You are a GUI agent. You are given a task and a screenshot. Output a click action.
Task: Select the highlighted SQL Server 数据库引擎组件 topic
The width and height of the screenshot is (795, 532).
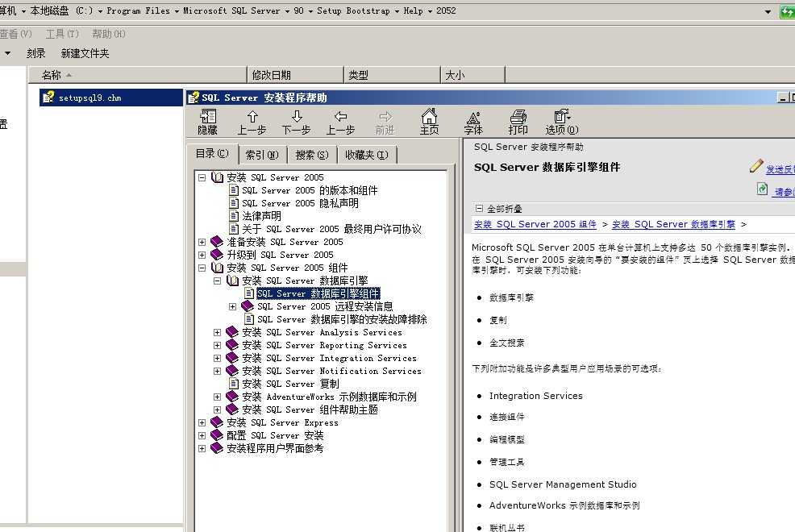click(x=318, y=293)
